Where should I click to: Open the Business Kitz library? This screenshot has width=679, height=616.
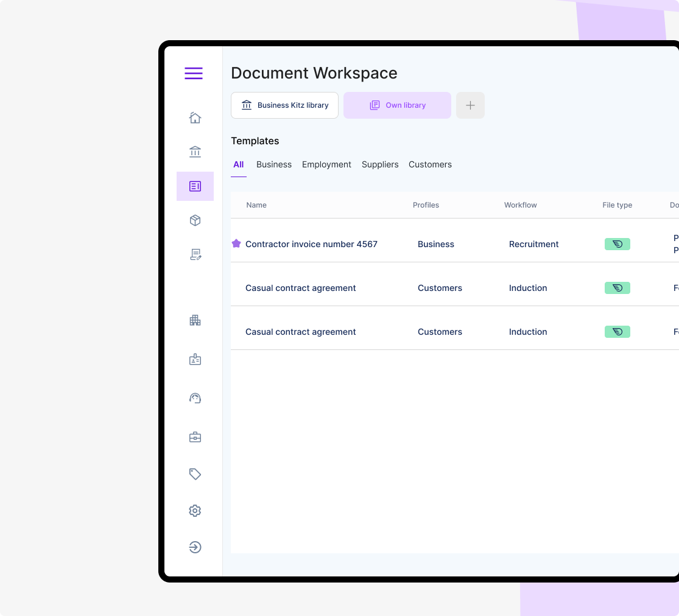click(284, 105)
